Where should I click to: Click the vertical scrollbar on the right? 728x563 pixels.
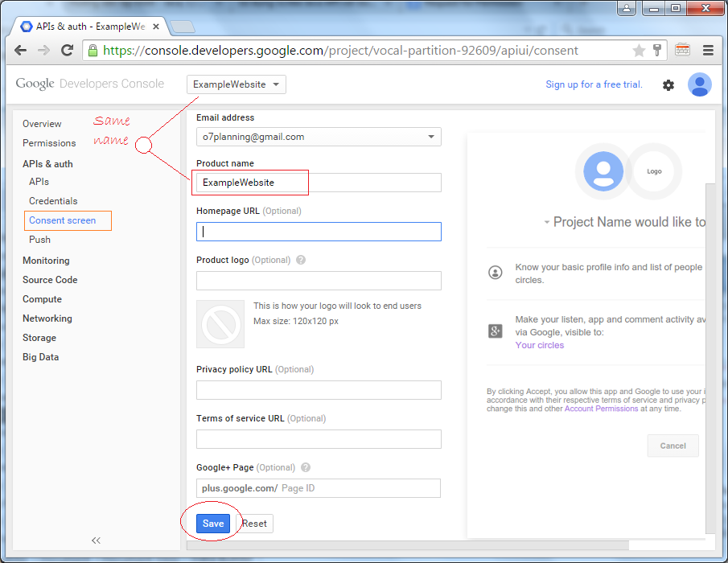click(709, 359)
